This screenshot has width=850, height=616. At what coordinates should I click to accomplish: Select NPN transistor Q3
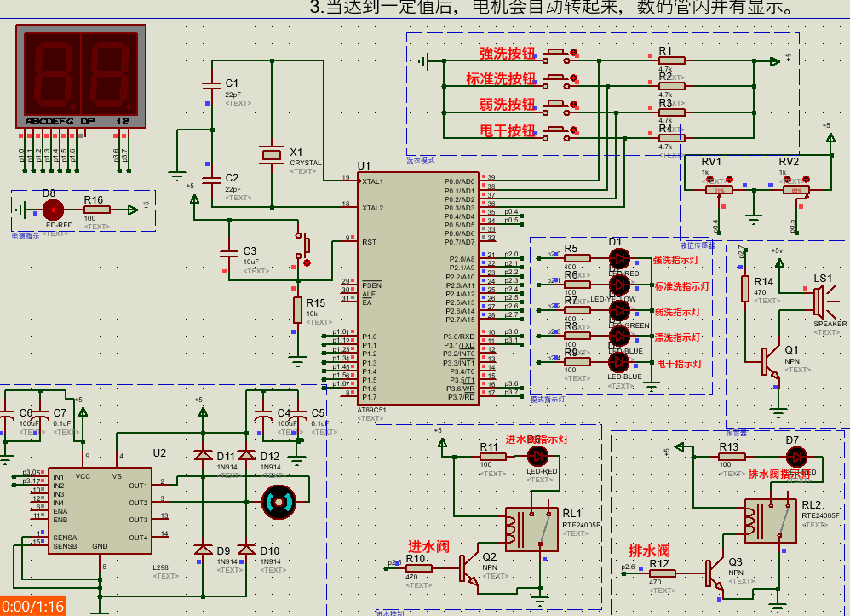(715, 573)
